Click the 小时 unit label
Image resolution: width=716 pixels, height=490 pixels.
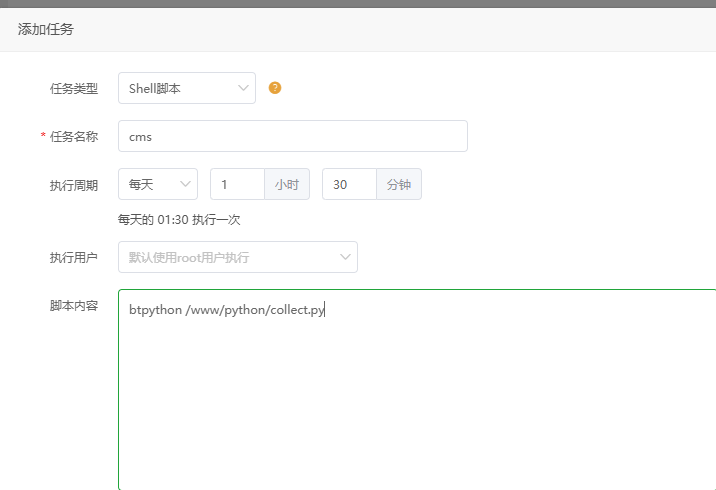[x=287, y=184]
